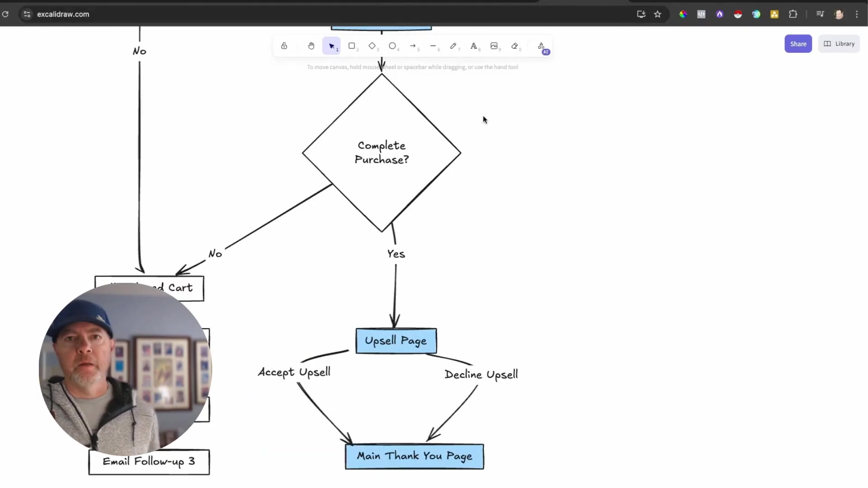The image size is (868, 488).
Task: Open the Insert Image tool
Action: [x=495, y=46]
